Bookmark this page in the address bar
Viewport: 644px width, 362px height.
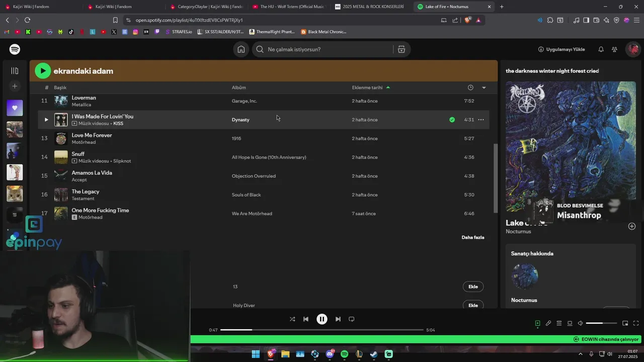point(115,20)
